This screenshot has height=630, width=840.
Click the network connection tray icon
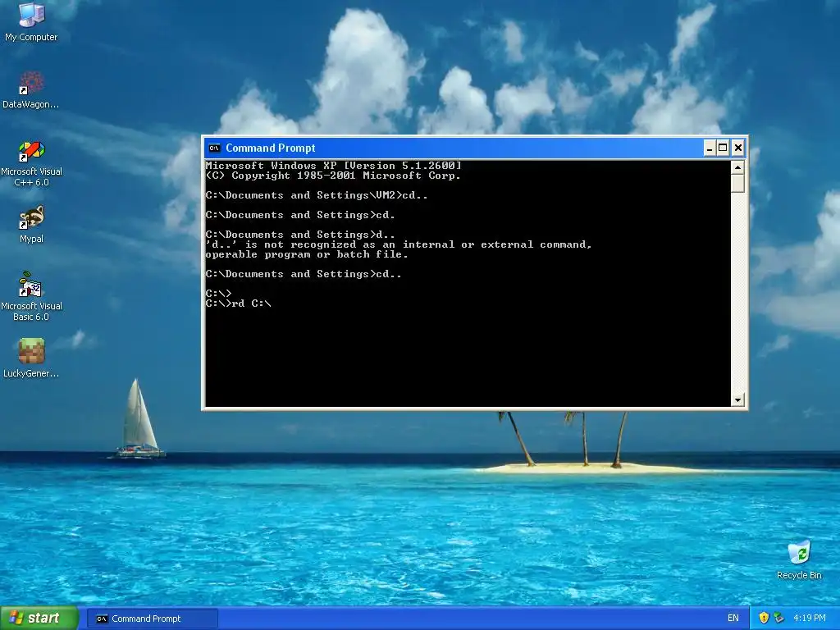pyautogui.click(x=779, y=619)
